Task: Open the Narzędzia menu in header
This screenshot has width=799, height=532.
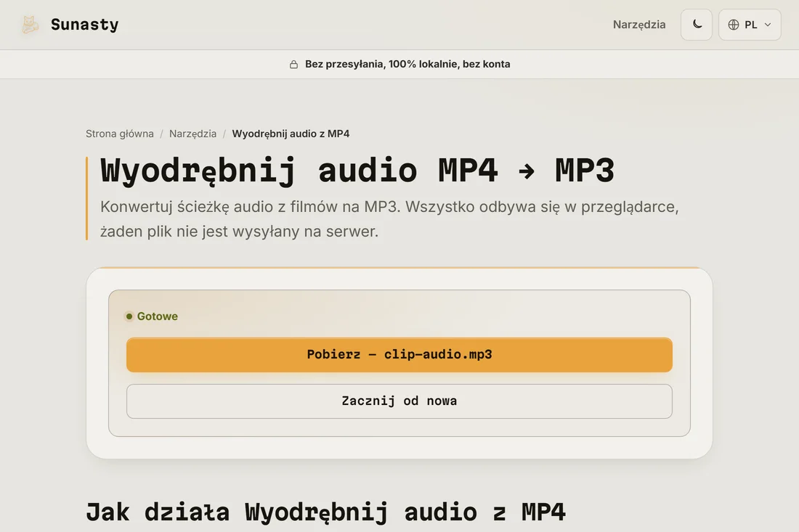Action: click(x=639, y=25)
